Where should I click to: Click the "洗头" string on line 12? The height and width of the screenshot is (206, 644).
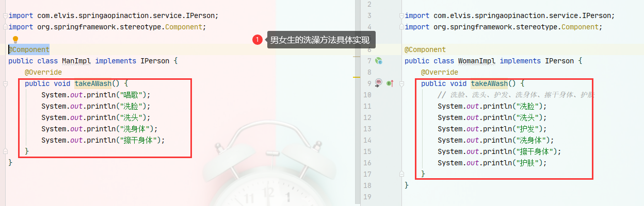[x=527, y=117]
